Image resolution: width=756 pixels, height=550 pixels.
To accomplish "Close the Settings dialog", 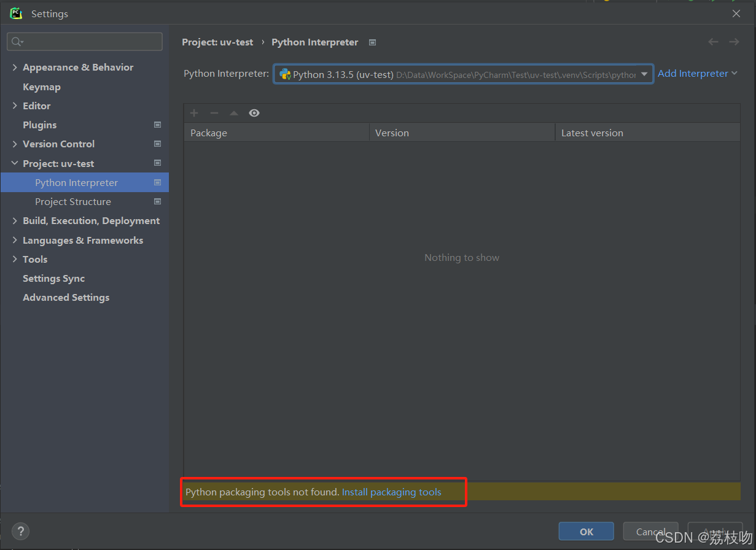I will (736, 14).
